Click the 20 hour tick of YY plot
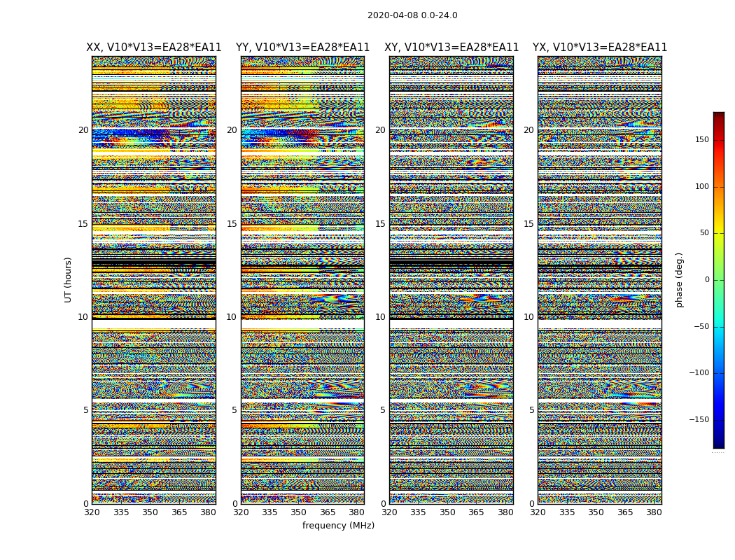 232,130
